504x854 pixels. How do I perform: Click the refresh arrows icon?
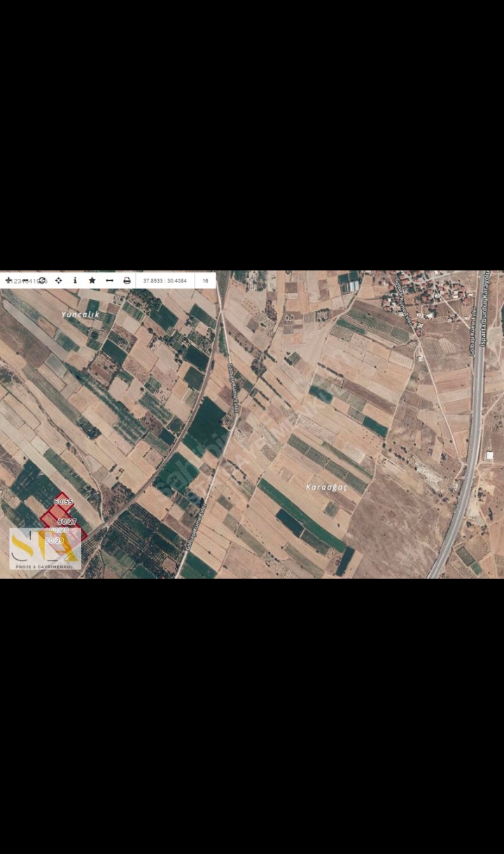pos(41,280)
